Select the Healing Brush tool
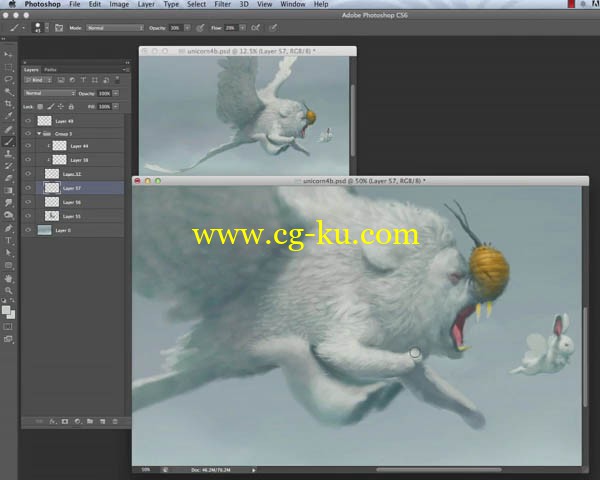This screenshot has height=480, width=600. tap(8, 129)
